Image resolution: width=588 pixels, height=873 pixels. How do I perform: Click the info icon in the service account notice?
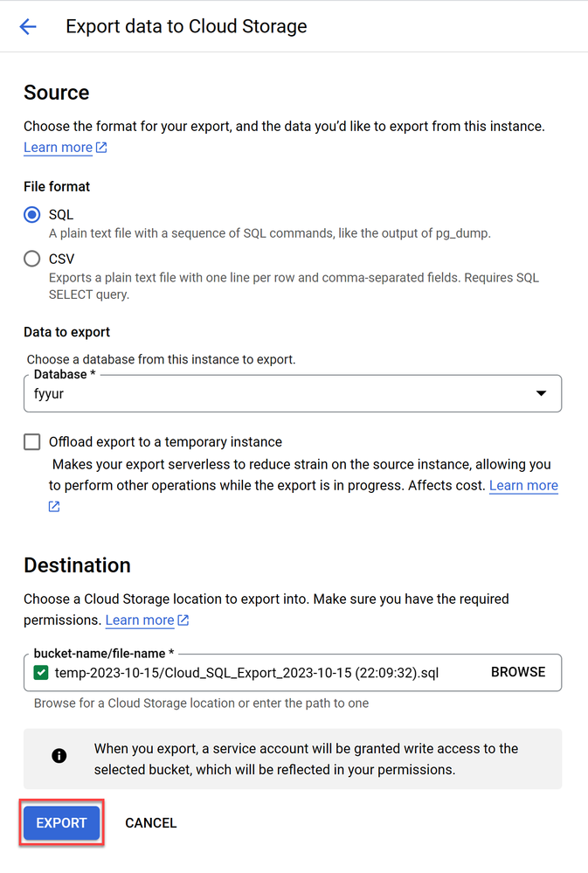[x=59, y=756]
